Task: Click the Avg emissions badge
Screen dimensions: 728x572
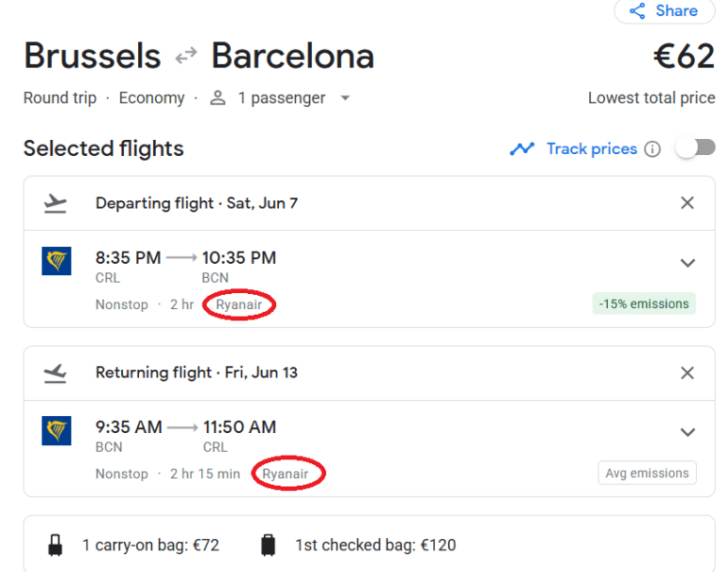Action: (647, 474)
